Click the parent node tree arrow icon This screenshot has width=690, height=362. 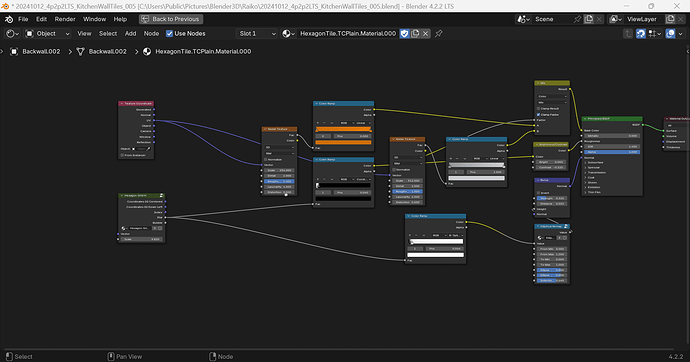[x=628, y=33]
